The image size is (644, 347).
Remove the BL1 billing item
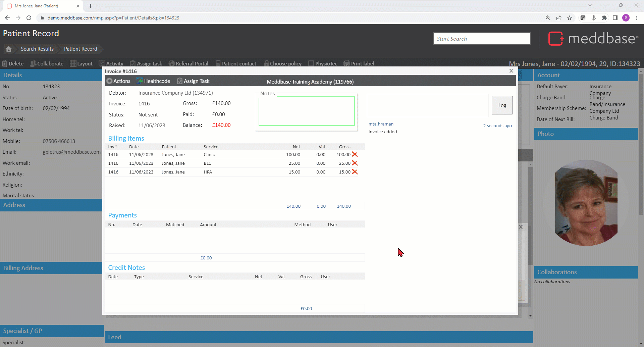pyautogui.click(x=355, y=163)
